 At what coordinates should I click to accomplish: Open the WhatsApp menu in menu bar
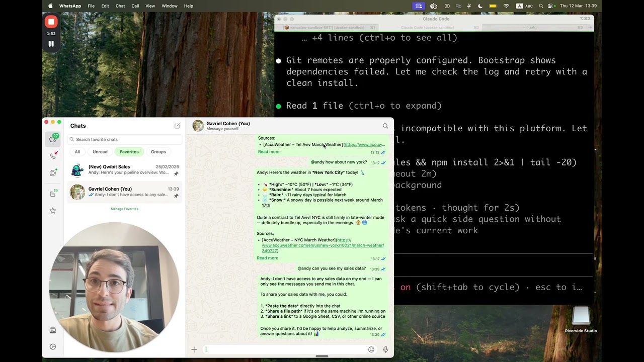click(70, 6)
